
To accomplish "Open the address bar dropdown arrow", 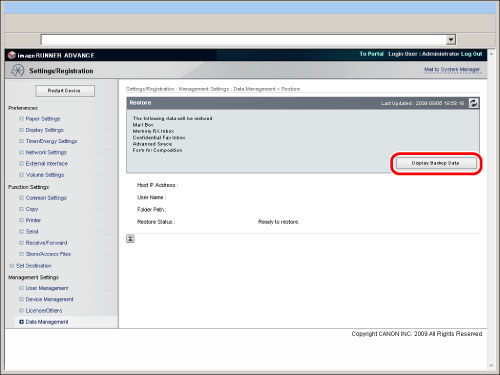I will 451,40.
